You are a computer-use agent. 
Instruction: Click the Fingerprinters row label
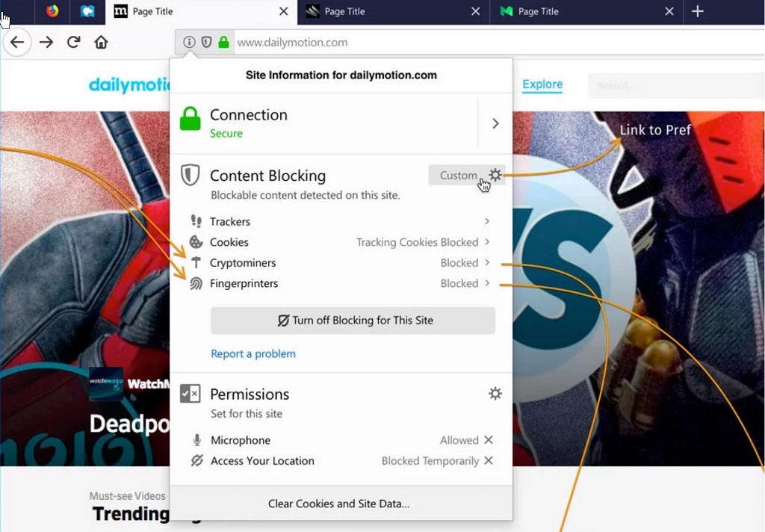click(244, 283)
